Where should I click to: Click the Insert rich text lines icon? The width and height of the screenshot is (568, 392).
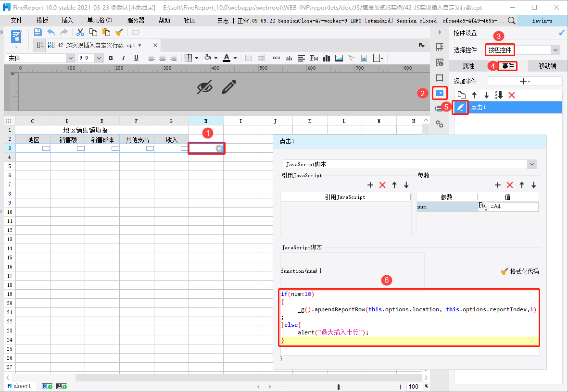click(x=302, y=58)
